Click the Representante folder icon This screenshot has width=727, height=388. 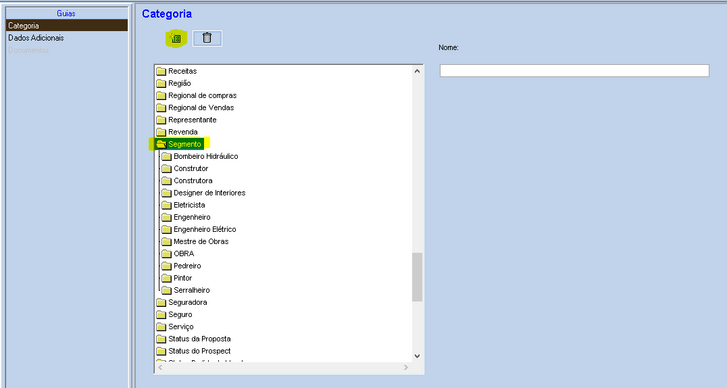pyautogui.click(x=161, y=120)
